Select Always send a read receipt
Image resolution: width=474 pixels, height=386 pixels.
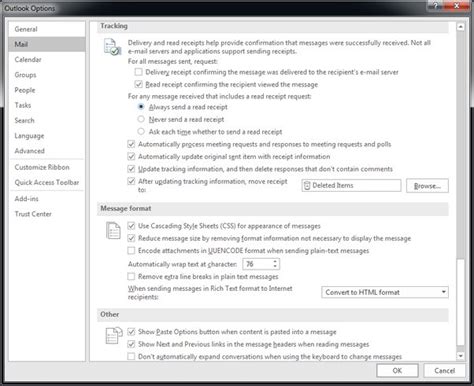141,107
